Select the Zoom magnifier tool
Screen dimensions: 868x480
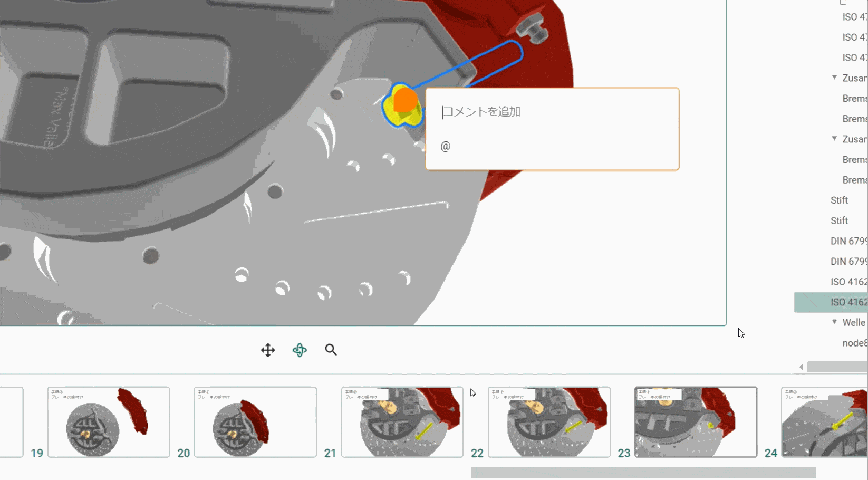pos(331,350)
